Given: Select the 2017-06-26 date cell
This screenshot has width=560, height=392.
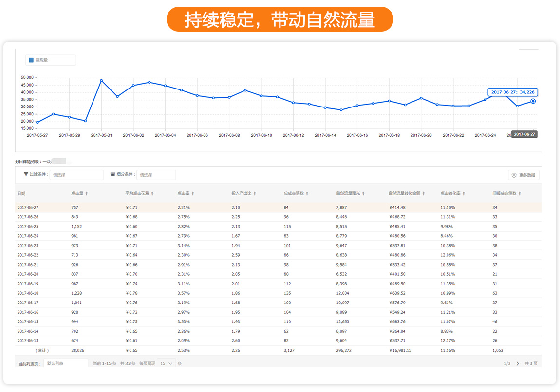Looking at the screenshot, I should [28, 217].
